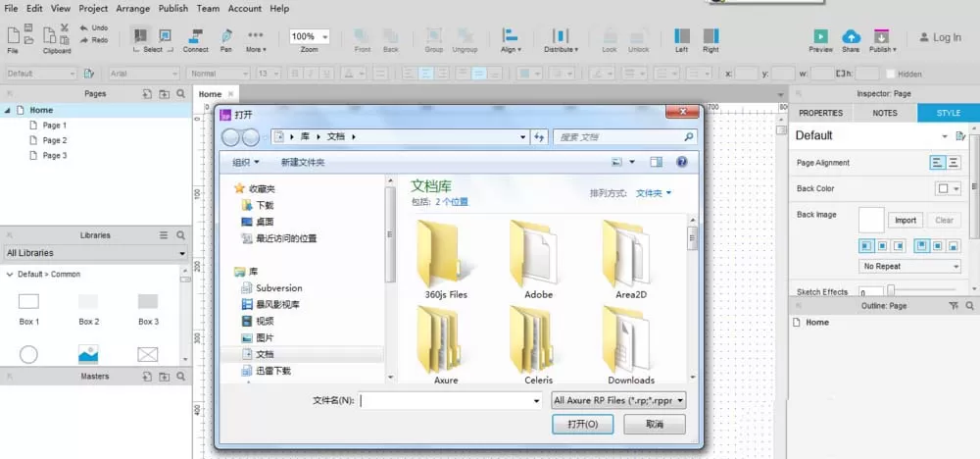Select Subversion in dialog sidebar

coord(278,288)
